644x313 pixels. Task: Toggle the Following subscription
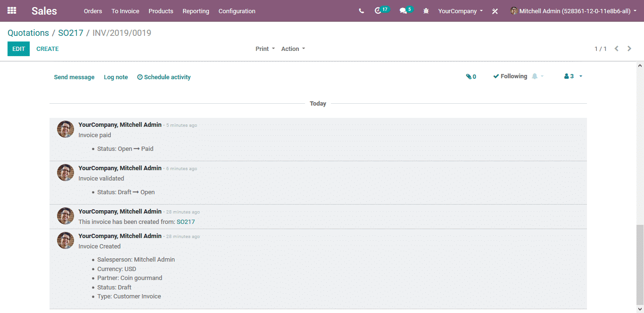(x=510, y=76)
